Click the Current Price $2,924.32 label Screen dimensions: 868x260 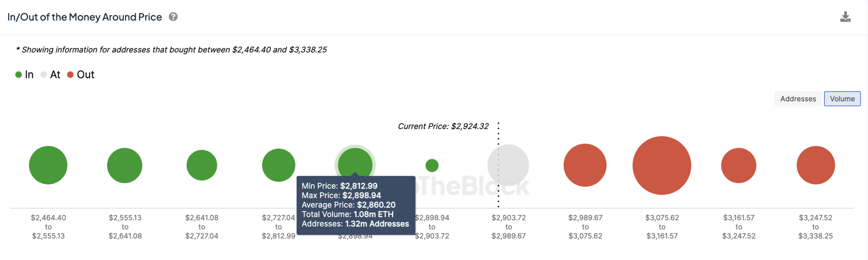[443, 126]
